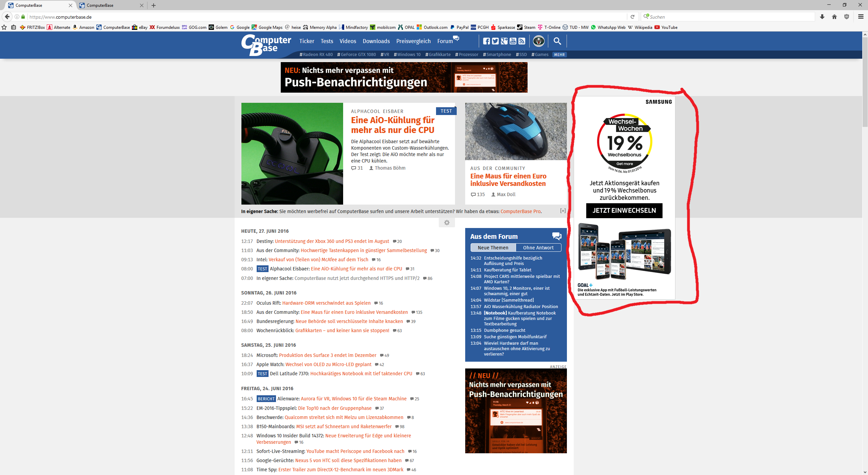Select Neue Themen in forum box

(493, 248)
